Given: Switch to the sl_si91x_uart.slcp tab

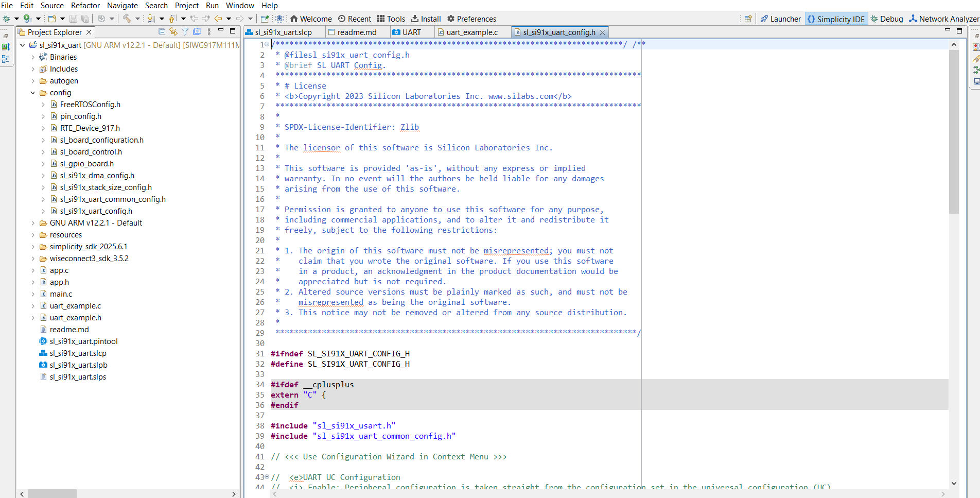Looking at the screenshot, I should click(284, 32).
